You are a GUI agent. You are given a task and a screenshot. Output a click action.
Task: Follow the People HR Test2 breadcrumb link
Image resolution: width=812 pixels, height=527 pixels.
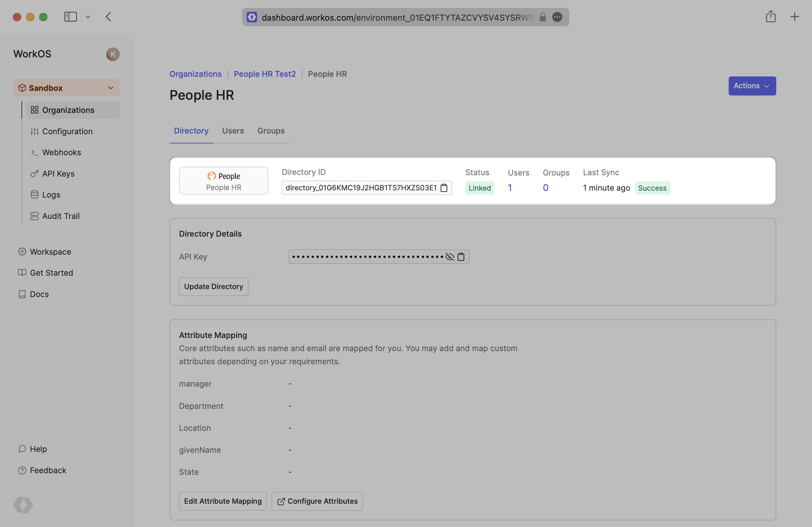(264, 74)
